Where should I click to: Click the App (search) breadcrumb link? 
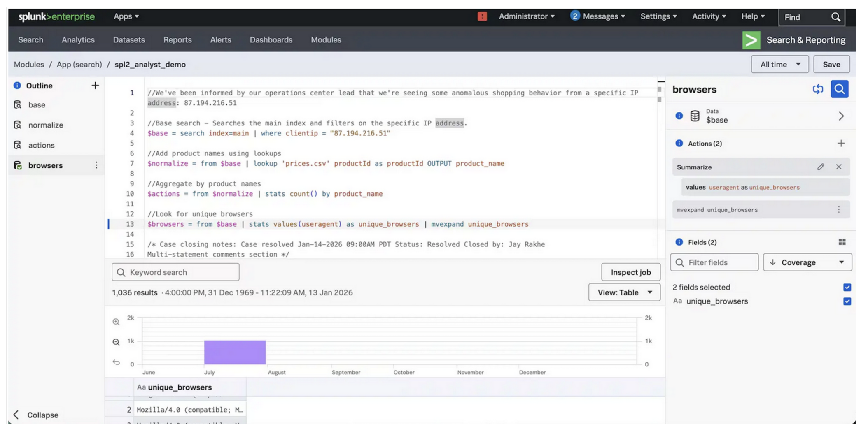pyautogui.click(x=79, y=65)
